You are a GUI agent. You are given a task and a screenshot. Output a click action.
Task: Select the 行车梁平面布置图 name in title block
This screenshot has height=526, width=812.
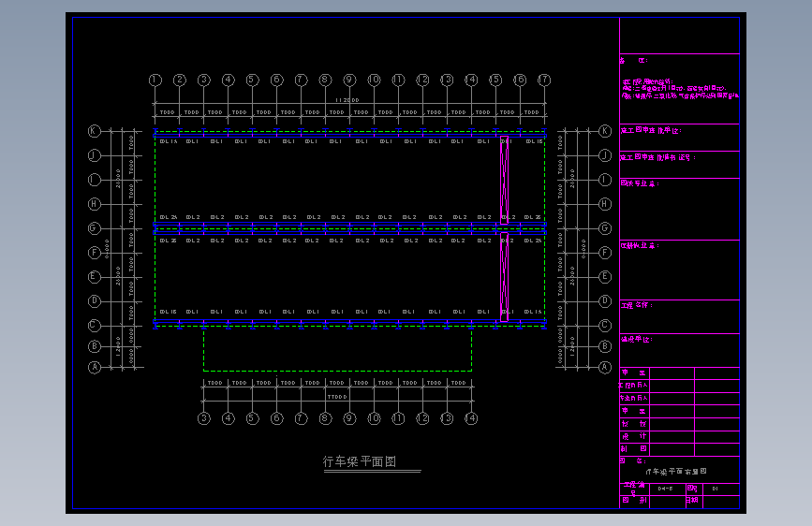[676, 472]
